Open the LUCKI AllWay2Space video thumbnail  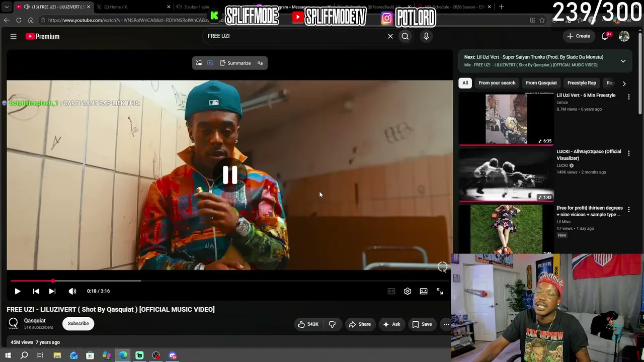[x=506, y=175]
